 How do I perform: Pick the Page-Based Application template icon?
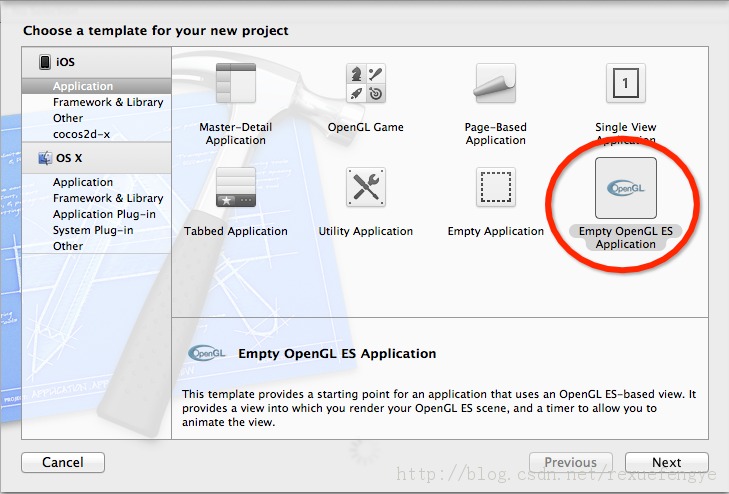[496, 83]
